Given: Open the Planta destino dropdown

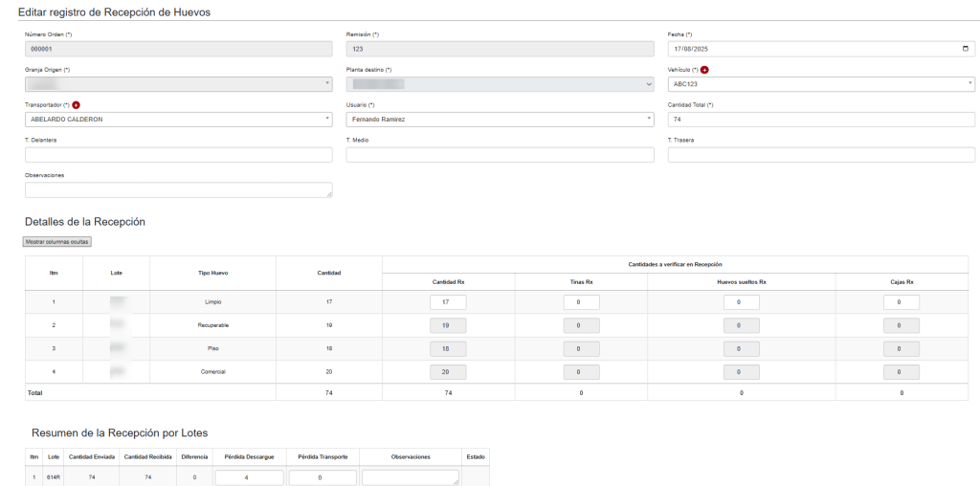Looking at the screenshot, I should 500,83.
